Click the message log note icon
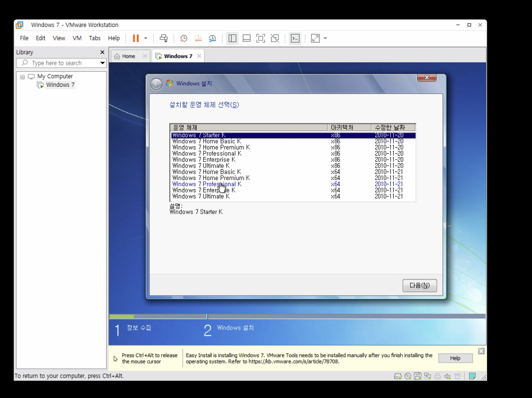532x398 pixels. [x=472, y=376]
